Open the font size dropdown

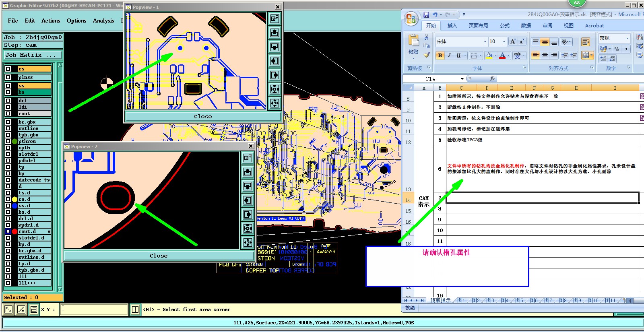pyautogui.click(x=504, y=41)
